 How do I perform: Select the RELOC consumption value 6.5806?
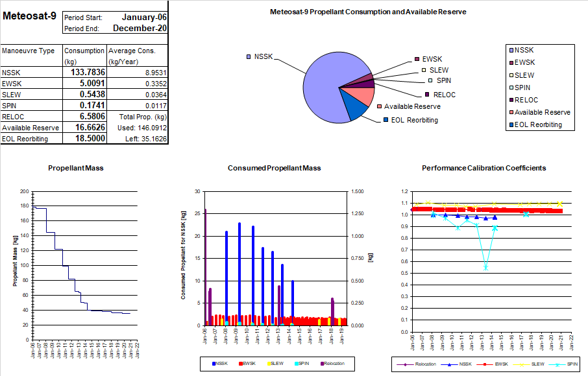pyautogui.click(x=92, y=117)
